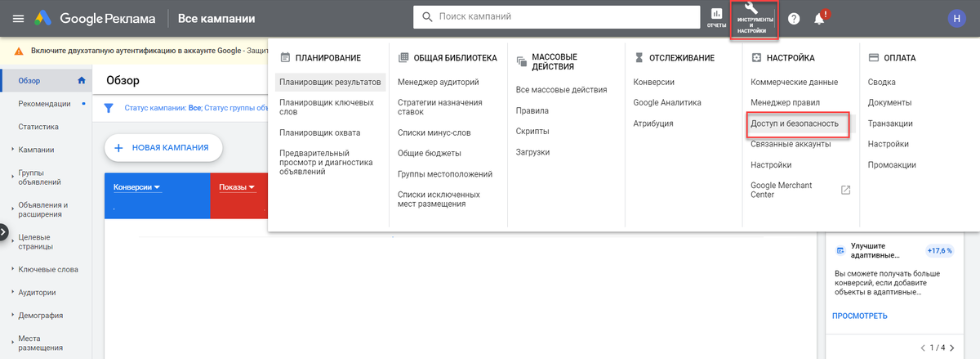The height and width of the screenshot is (359, 980).
Task: Click the adaptive ads recommendation icon
Action: 839,250
